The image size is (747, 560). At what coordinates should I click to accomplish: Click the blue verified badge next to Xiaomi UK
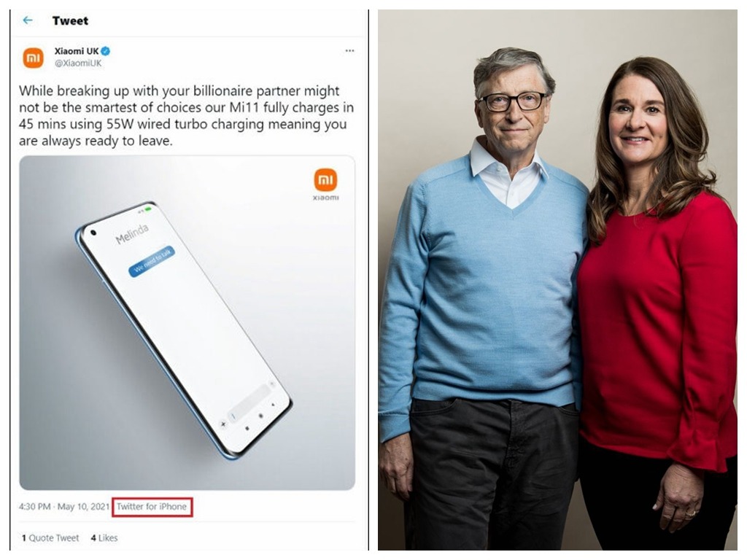[106, 51]
